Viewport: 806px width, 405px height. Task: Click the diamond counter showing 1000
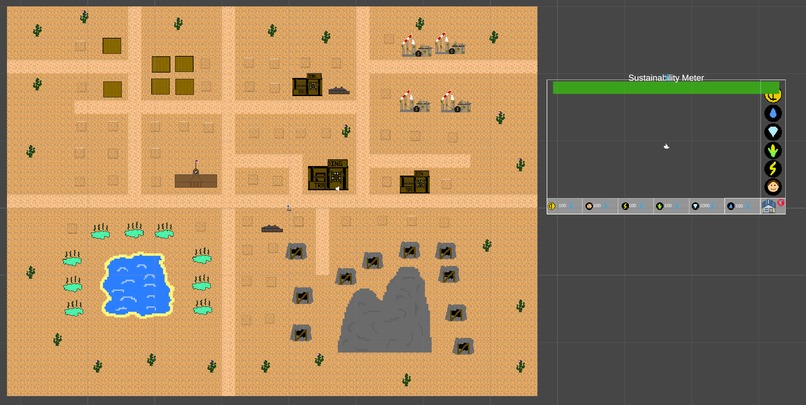click(706, 206)
